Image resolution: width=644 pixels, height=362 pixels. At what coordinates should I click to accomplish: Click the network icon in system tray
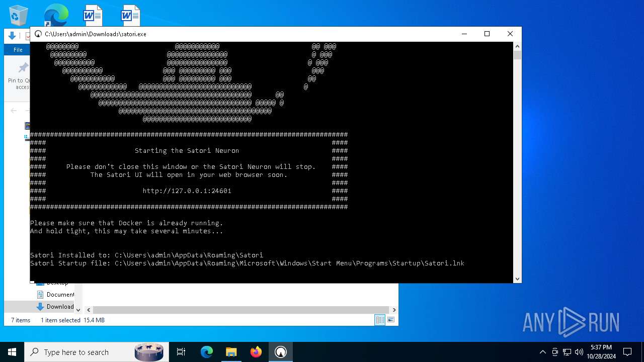tap(567, 352)
